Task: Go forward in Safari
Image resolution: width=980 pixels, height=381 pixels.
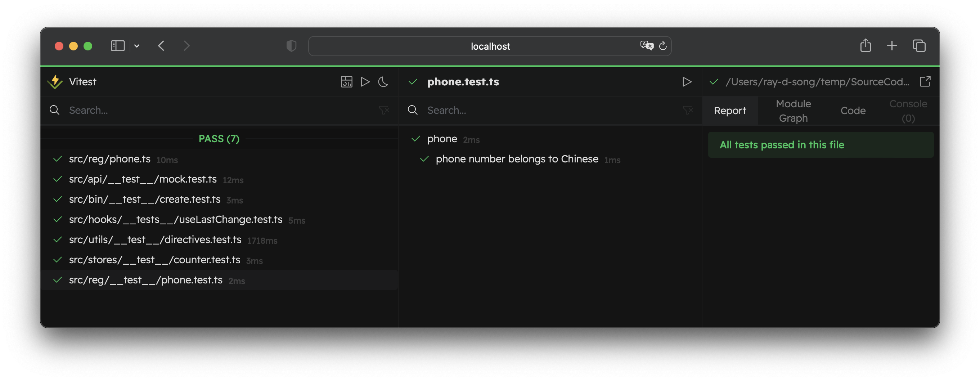Action: (x=186, y=46)
